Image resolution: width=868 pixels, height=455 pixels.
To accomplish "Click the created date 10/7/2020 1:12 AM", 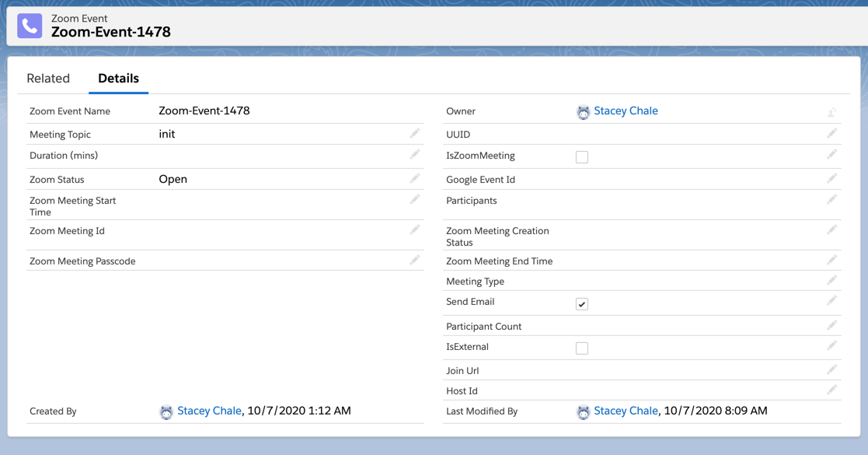I will (299, 411).
